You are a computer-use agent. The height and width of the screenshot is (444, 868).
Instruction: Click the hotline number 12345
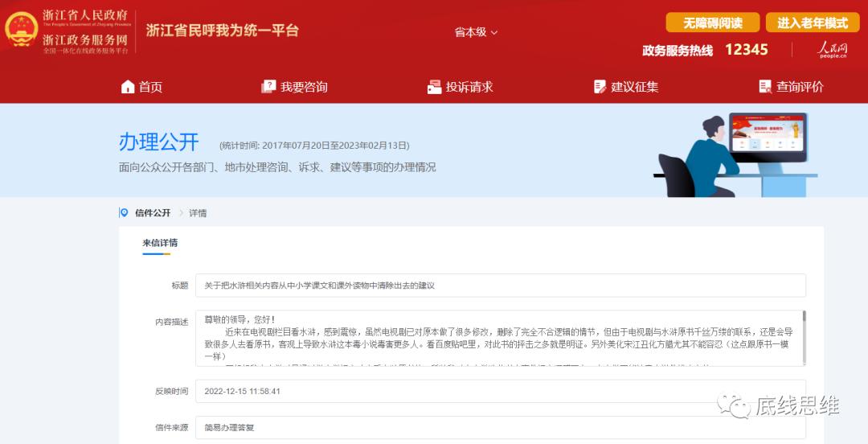[746, 50]
